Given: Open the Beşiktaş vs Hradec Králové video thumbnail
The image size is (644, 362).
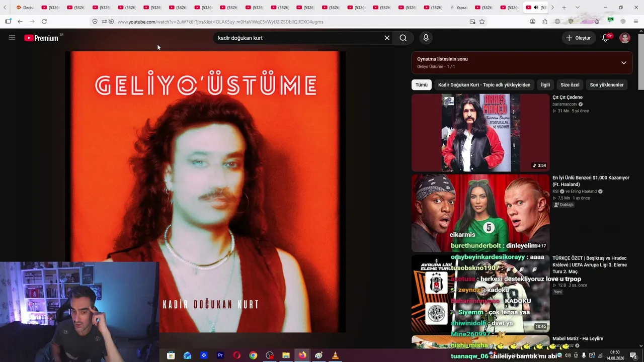Looking at the screenshot, I should (480, 294).
